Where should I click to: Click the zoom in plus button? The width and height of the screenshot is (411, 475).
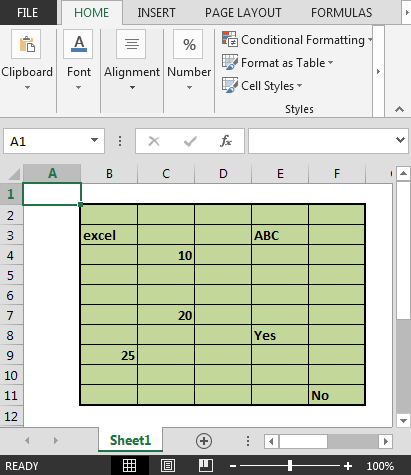[348, 466]
